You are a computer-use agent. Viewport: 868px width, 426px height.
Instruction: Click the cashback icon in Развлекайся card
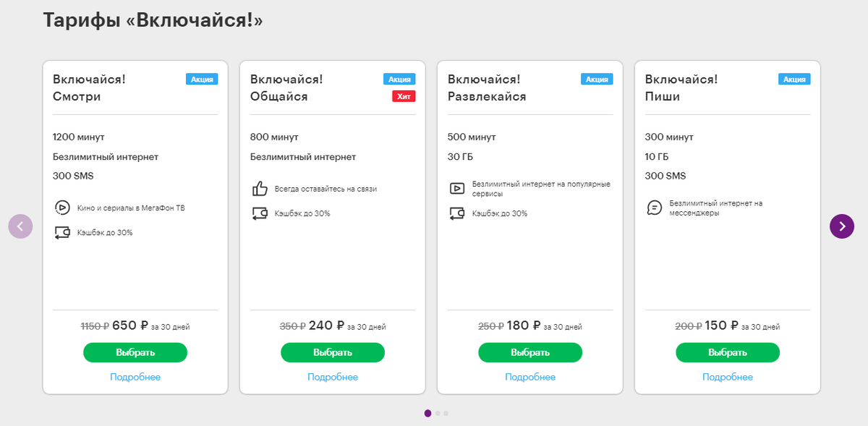tap(457, 213)
